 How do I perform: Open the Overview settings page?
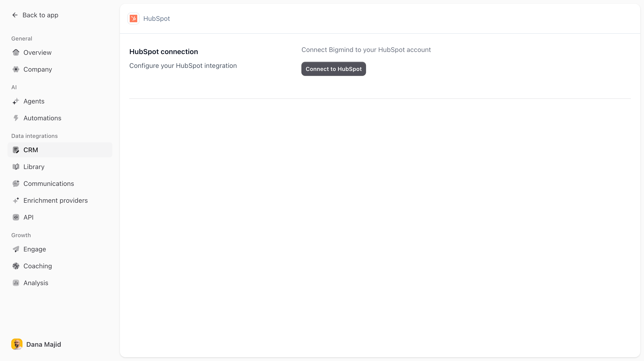point(60,52)
